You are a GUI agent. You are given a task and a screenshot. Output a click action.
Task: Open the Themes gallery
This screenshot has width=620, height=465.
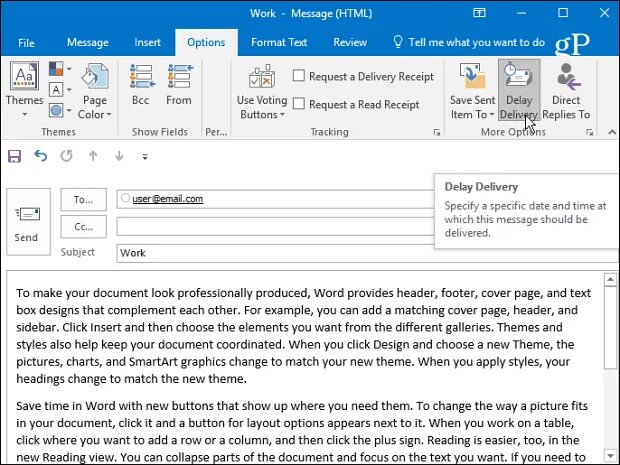[x=24, y=90]
